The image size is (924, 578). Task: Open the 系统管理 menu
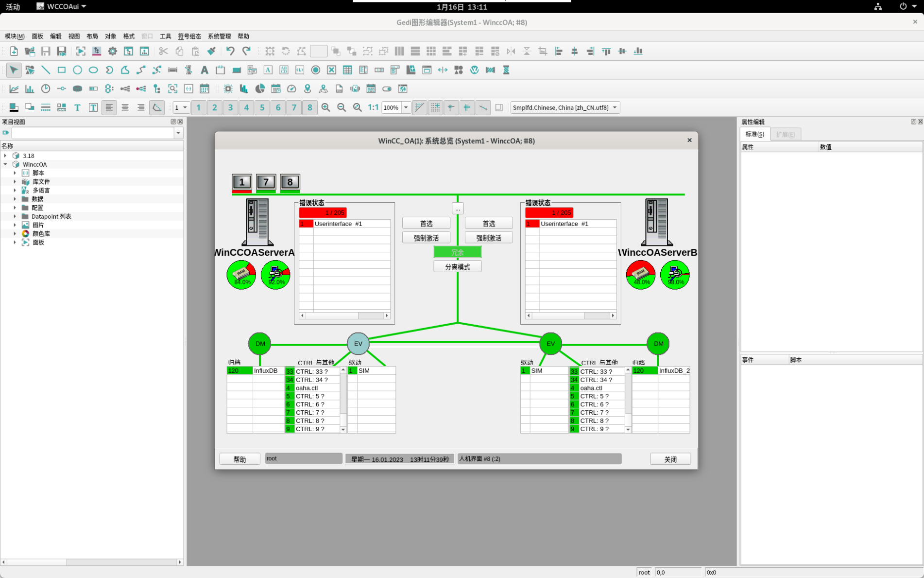coord(219,36)
